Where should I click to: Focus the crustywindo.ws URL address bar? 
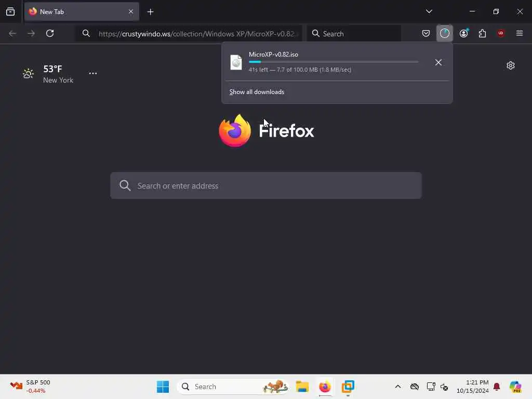[x=189, y=34]
